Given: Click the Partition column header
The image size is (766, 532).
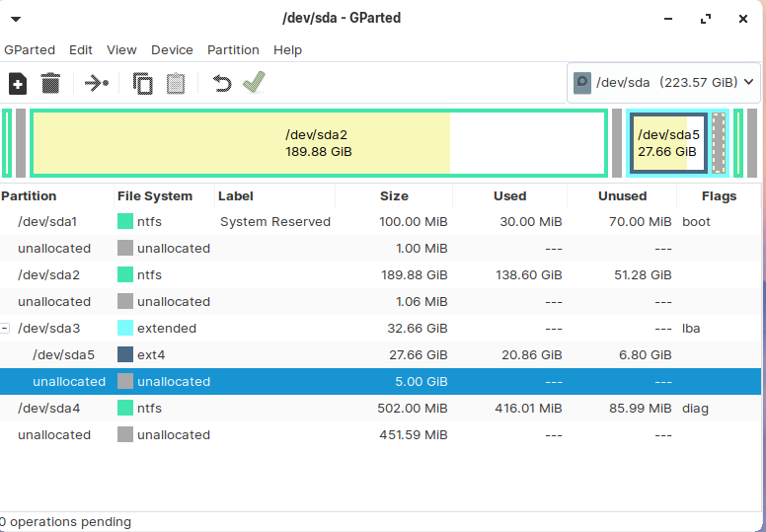Looking at the screenshot, I should point(56,196).
